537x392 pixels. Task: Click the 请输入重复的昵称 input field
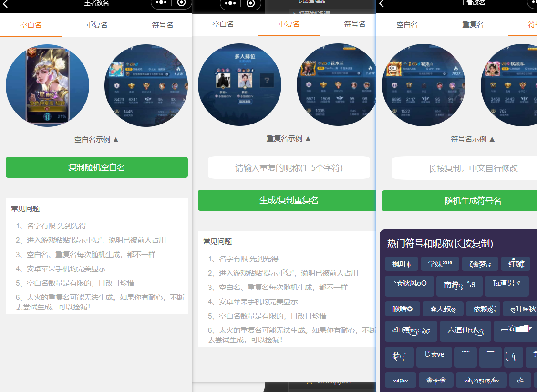(289, 167)
